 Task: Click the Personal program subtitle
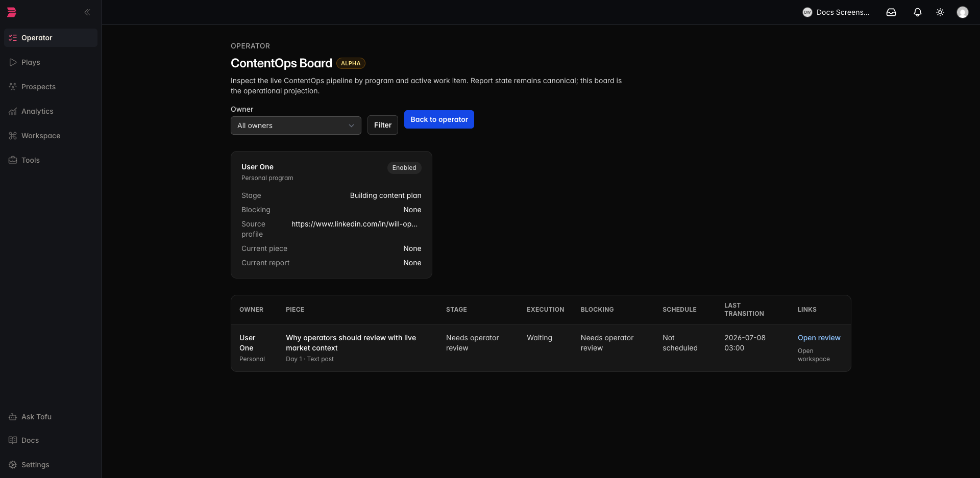(267, 178)
